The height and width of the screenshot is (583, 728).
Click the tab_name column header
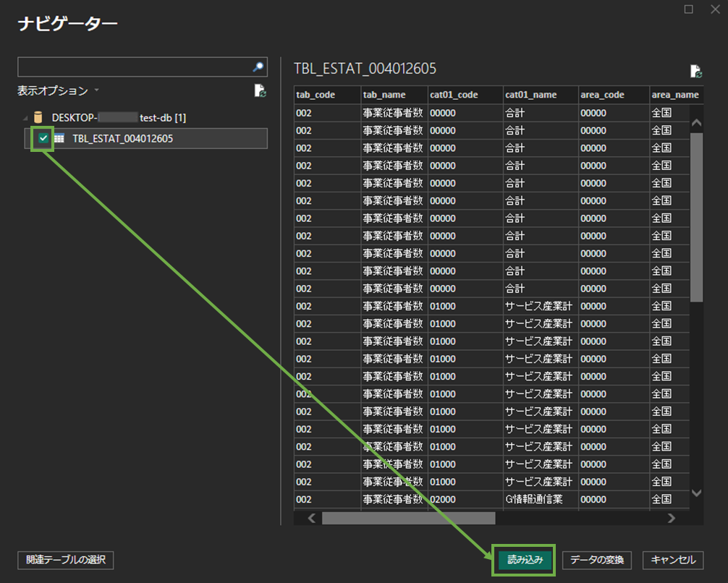coord(394,95)
